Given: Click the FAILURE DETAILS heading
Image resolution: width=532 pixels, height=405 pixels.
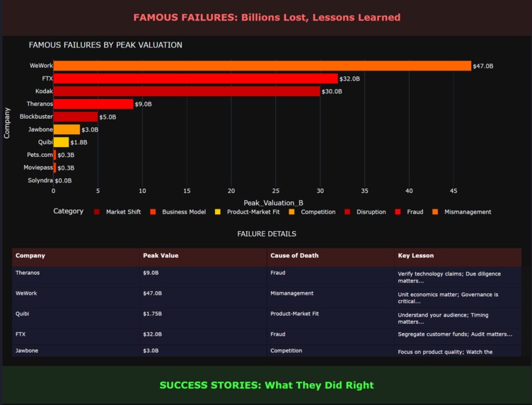Looking at the screenshot, I should pos(267,234).
